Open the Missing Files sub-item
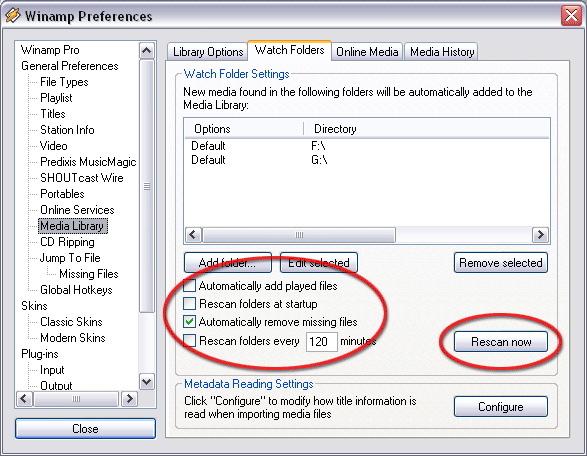 point(88,274)
